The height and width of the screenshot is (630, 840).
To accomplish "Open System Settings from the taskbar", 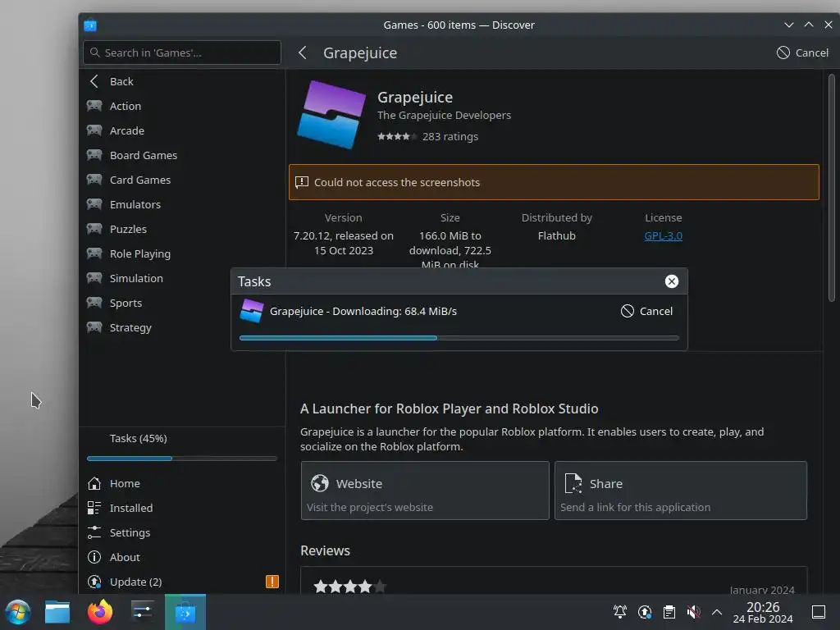I will pos(143,612).
